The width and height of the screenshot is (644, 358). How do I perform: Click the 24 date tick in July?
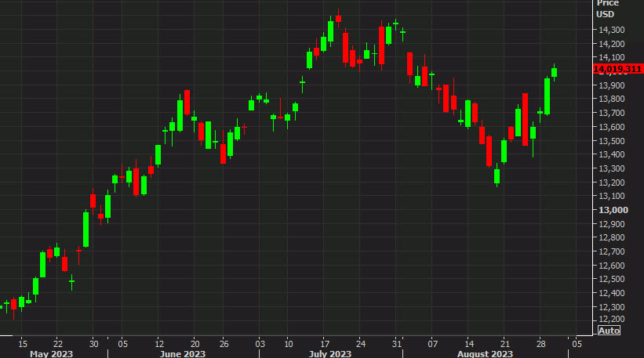361,344
